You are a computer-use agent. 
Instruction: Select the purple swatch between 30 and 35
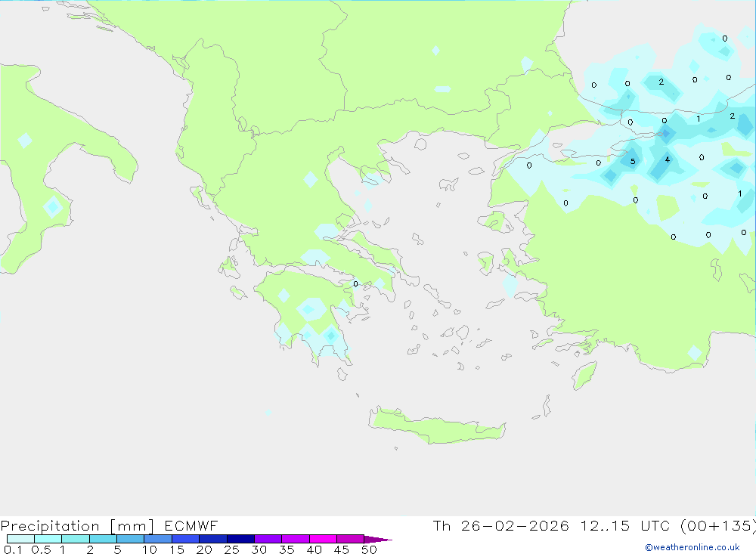(x=268, y=539)
